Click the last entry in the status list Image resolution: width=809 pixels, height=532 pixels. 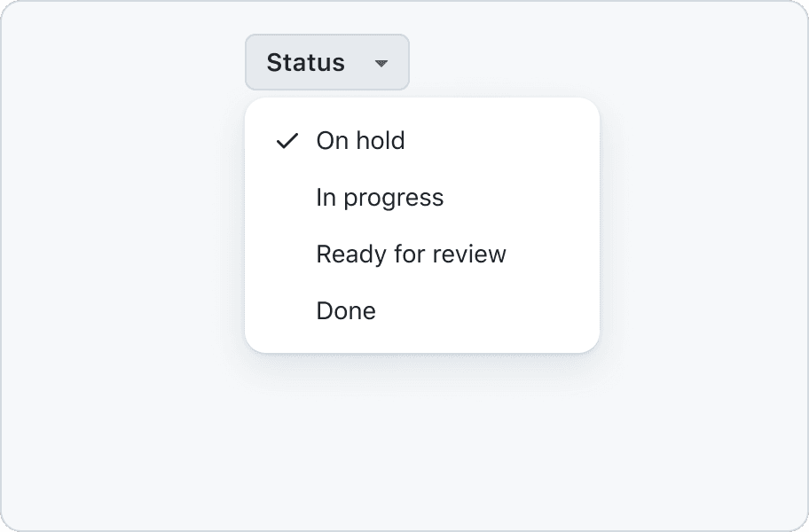346,311
